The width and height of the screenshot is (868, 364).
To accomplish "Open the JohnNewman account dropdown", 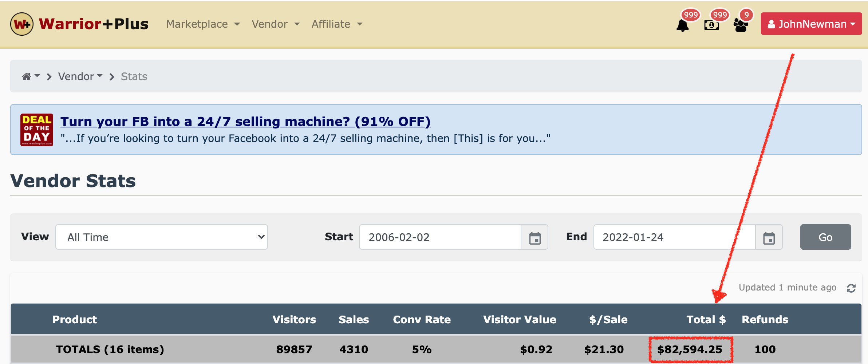I will point(811,24).
